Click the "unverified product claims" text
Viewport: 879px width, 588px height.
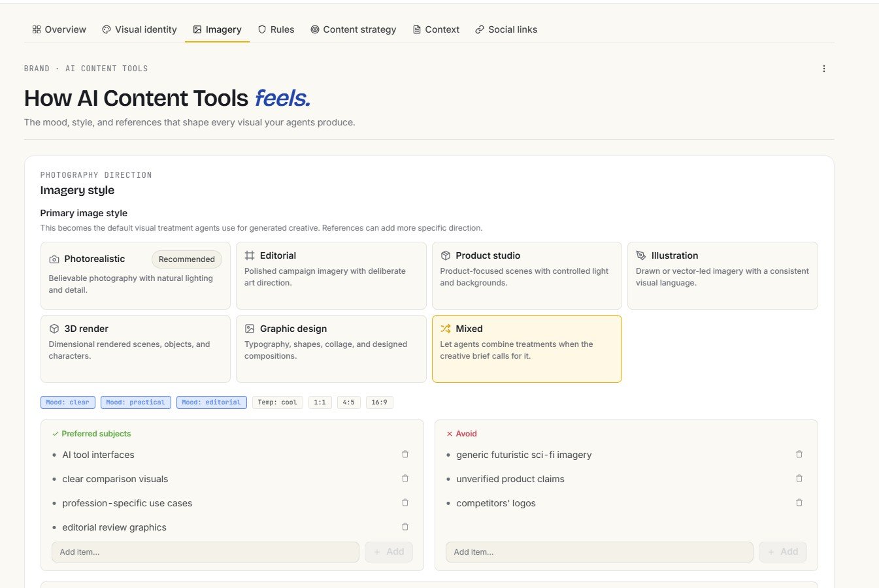pyautogui.click(x=510, y=479)
